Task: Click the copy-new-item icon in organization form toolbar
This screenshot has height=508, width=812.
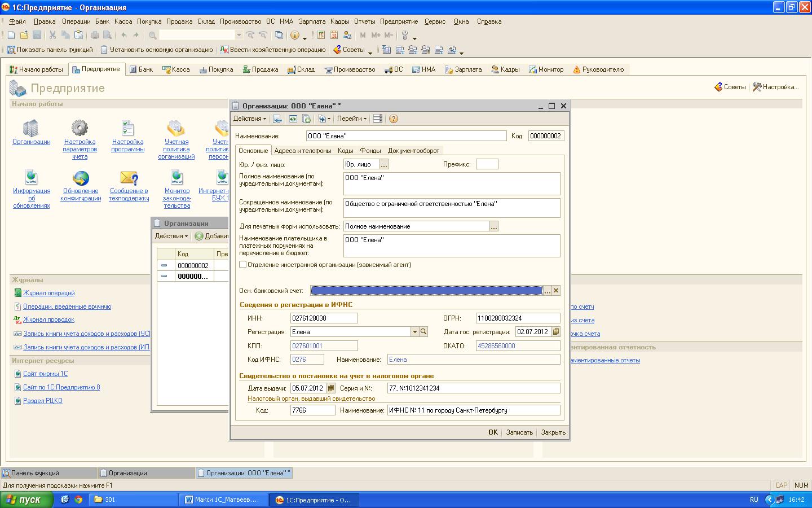Action: [306, 119]
